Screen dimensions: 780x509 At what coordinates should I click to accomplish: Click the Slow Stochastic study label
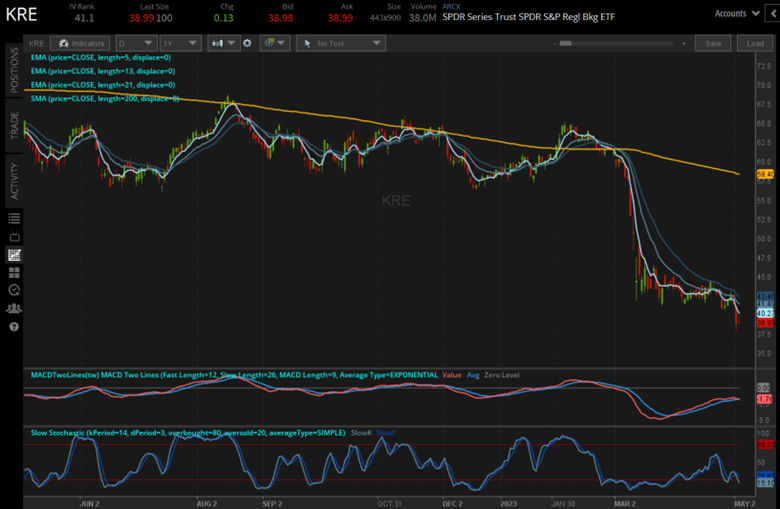click(x=188, y=433)
